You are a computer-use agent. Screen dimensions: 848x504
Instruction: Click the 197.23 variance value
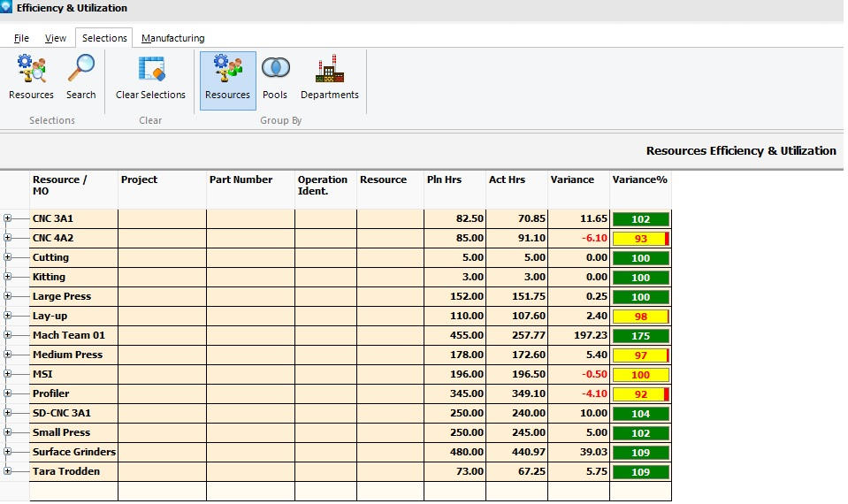(591, 335)
